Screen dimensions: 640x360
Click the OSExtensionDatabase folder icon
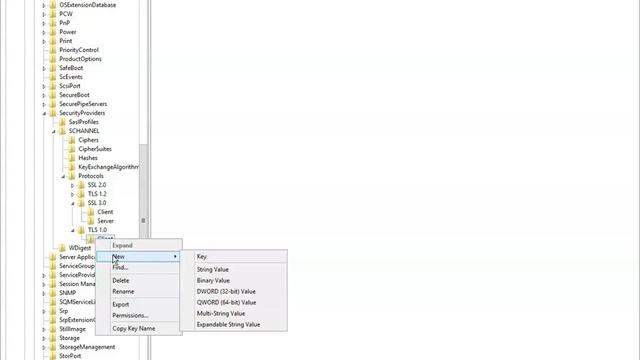(53, 5)
